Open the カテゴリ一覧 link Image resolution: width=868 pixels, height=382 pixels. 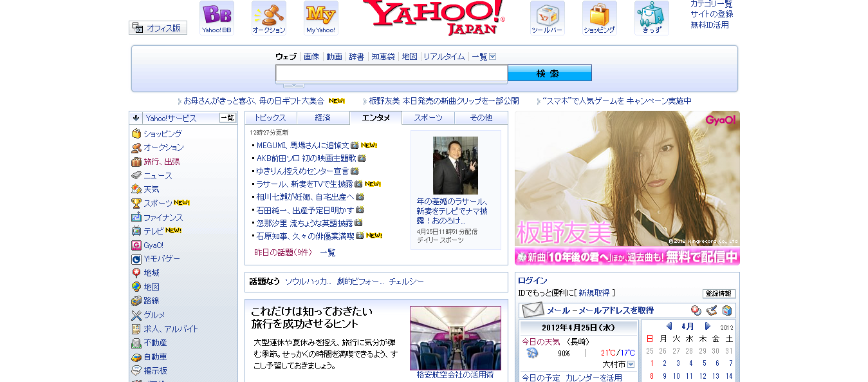[x=712, y=3]
